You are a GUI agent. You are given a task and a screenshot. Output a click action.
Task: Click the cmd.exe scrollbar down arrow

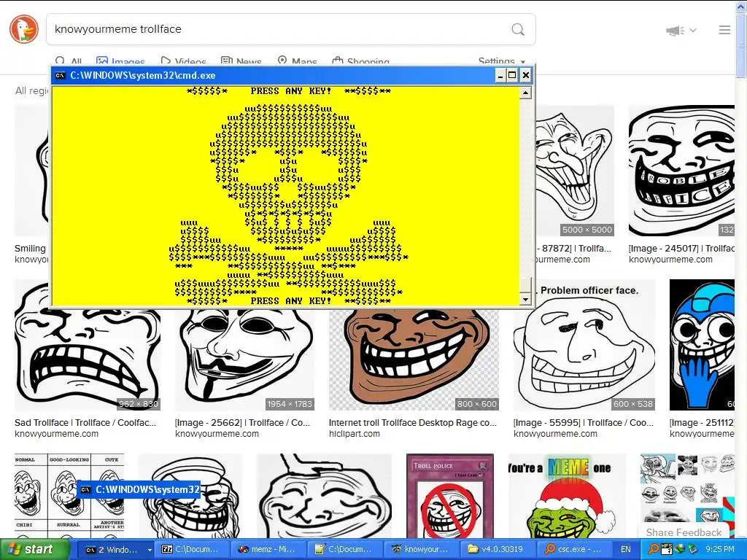tap(525, 299)
